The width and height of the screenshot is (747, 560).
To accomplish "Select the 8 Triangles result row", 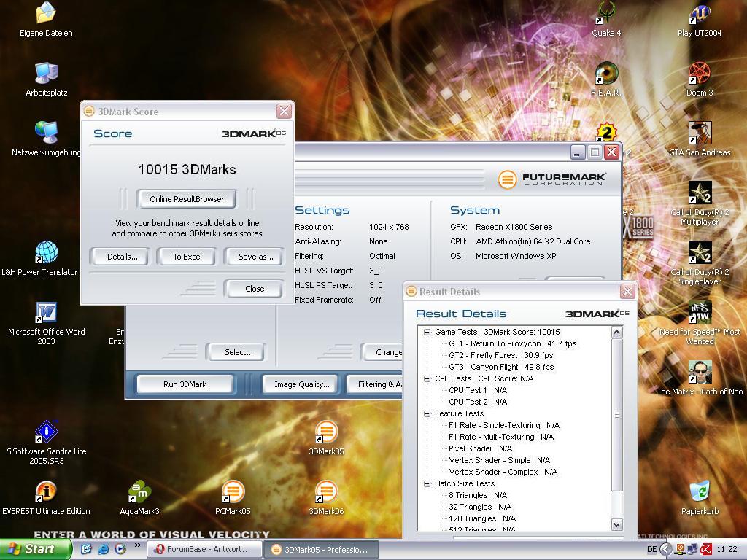I will (x=478, y=495).
